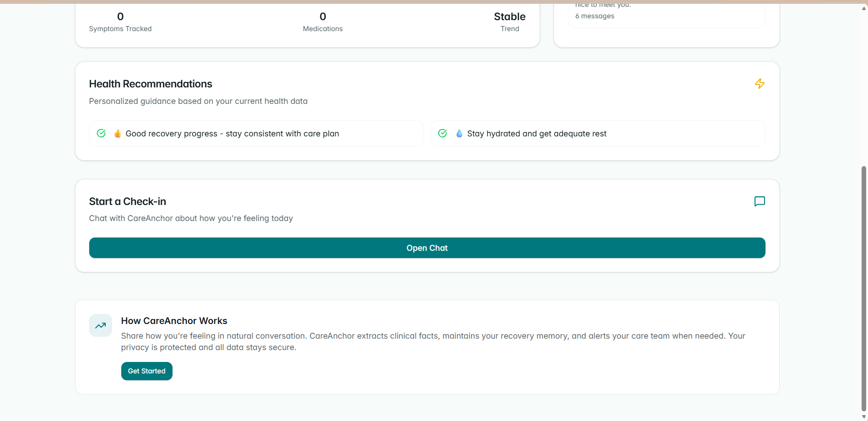Viewport: 868px width, 421px height.
Task: Click the 6 messages text
Action: pos(595,16)
